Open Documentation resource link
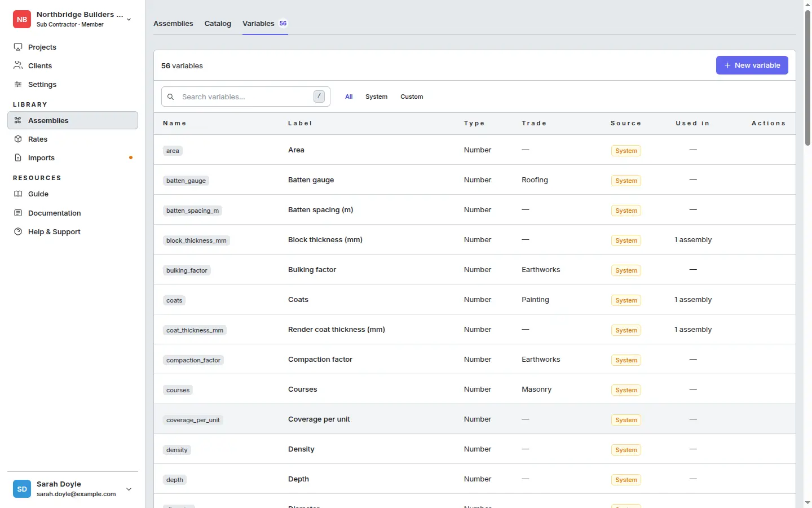The width and height of the screenshot is (812, 508). [55, 213]
